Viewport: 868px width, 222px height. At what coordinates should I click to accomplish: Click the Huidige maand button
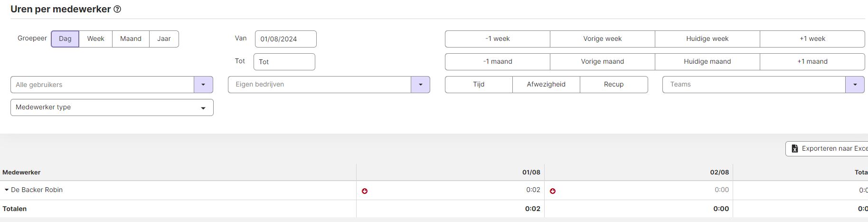[707, 62]
